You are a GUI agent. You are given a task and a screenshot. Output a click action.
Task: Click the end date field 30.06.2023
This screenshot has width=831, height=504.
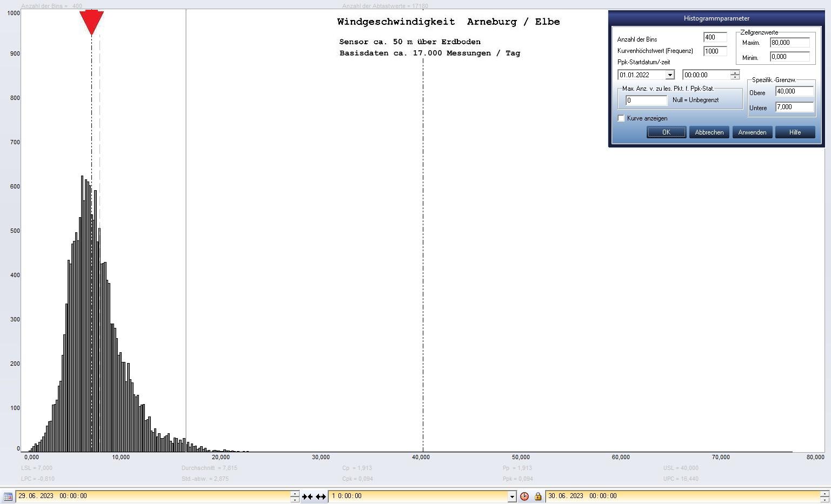point(683,496)
